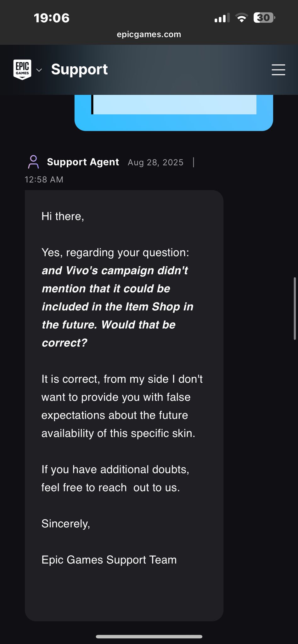Viewport: 298px width, 644px height.
Task: Open the blue attached image thumbnail
Action: (x=174, y=113)
